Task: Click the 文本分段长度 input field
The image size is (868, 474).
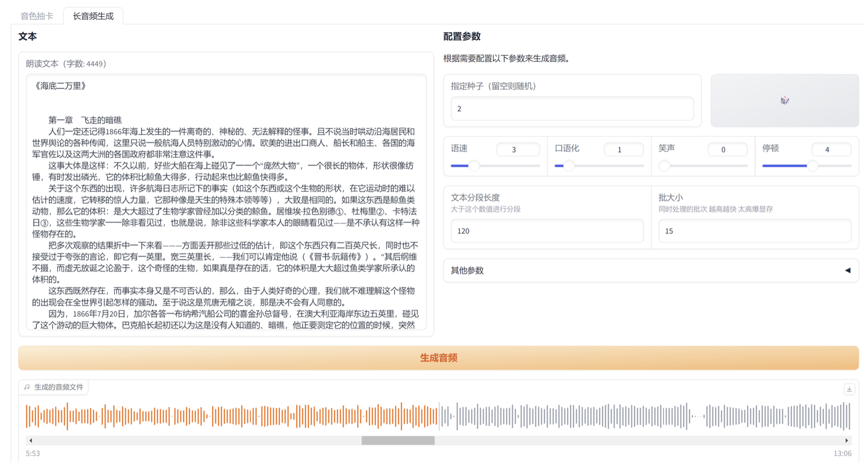Action: click(547, 231)
